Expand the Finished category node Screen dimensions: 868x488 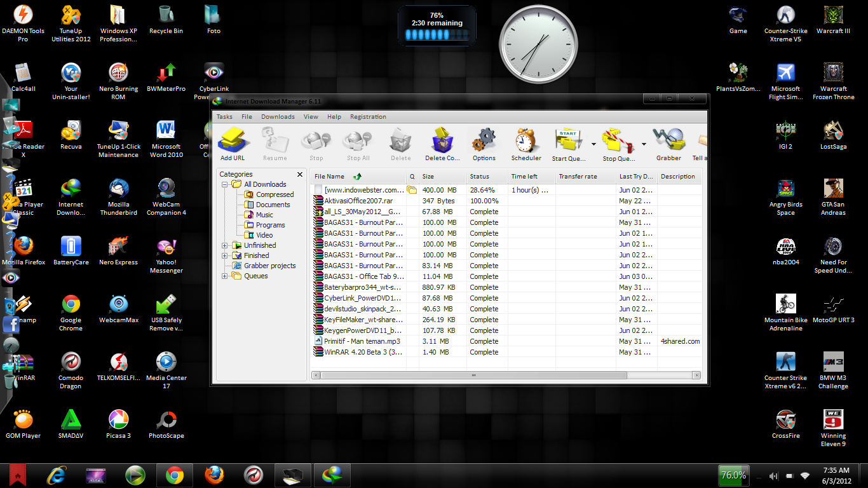[x=225, y=255]
